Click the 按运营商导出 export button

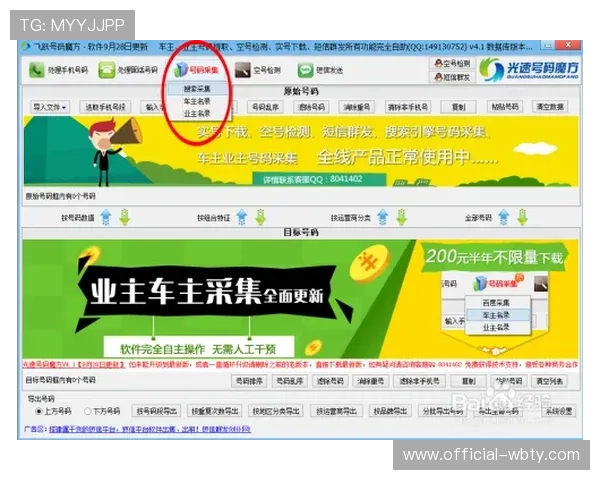tap(336, 411)
